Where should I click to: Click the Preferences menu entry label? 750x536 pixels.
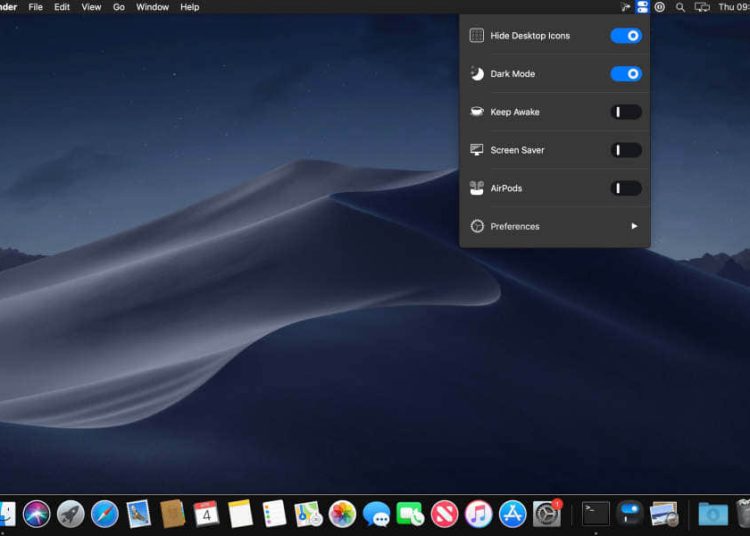tap(515, 226)
